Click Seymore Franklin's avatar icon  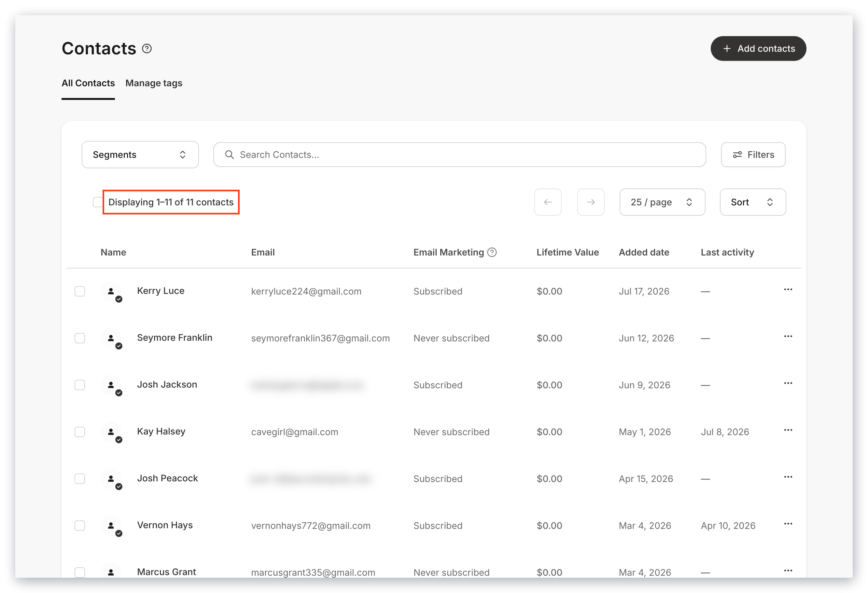(111, 338)
